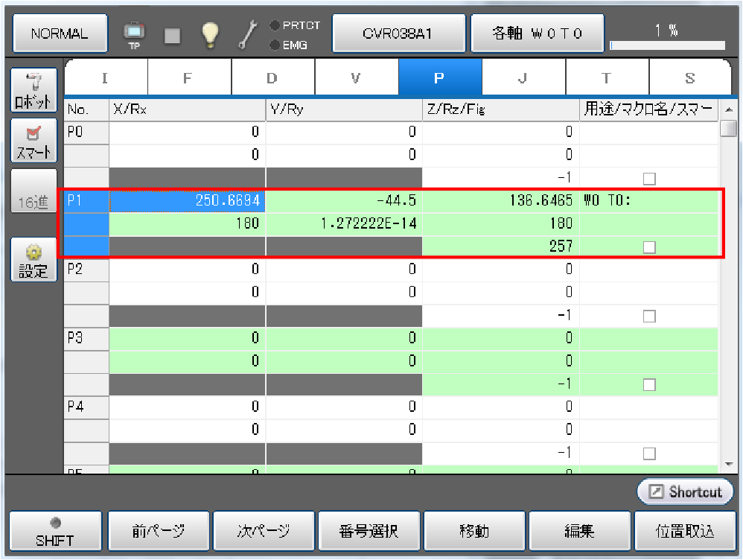Switch to the J variable tab
Image resolution: width=743 pixels, height=560 pixels.
click(x=523, y=77)
